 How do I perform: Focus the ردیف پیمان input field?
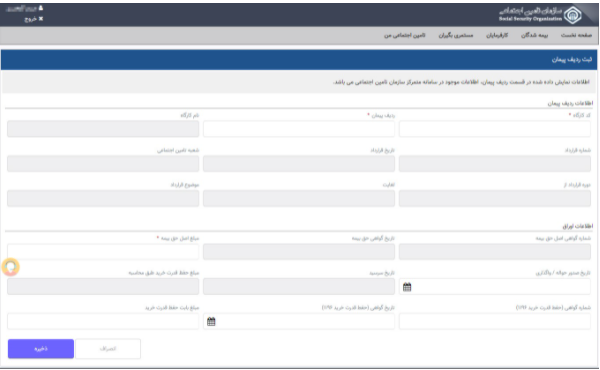point(299,129)
